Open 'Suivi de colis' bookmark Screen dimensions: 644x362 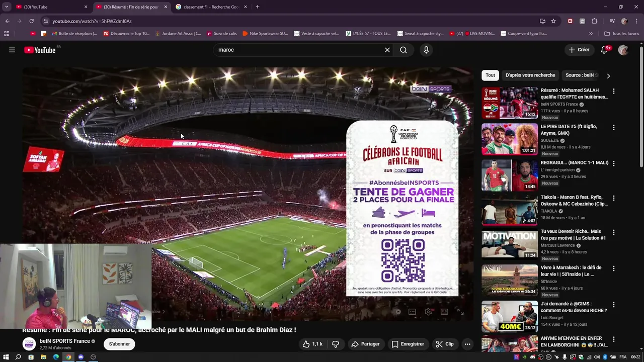point(221,34)
